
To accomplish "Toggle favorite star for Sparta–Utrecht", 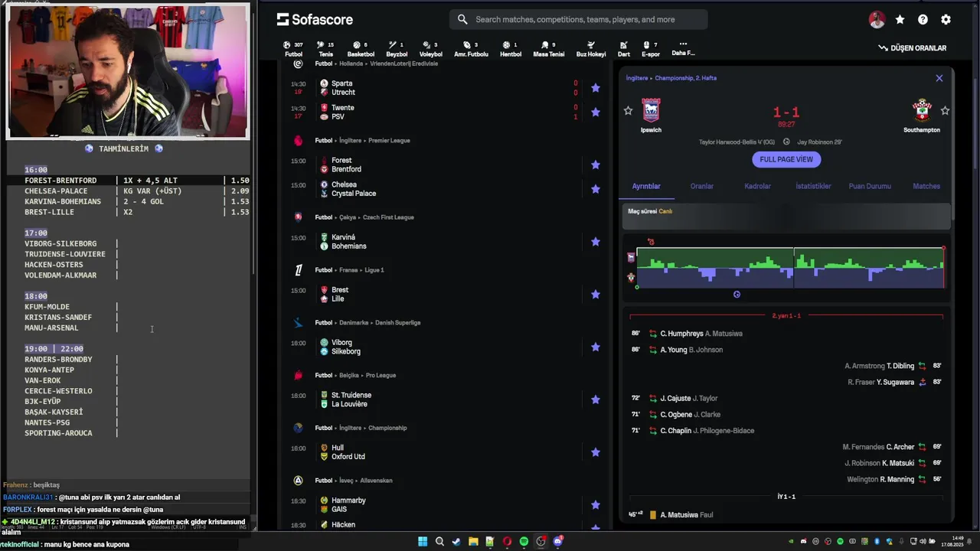I will click(596, 88).
